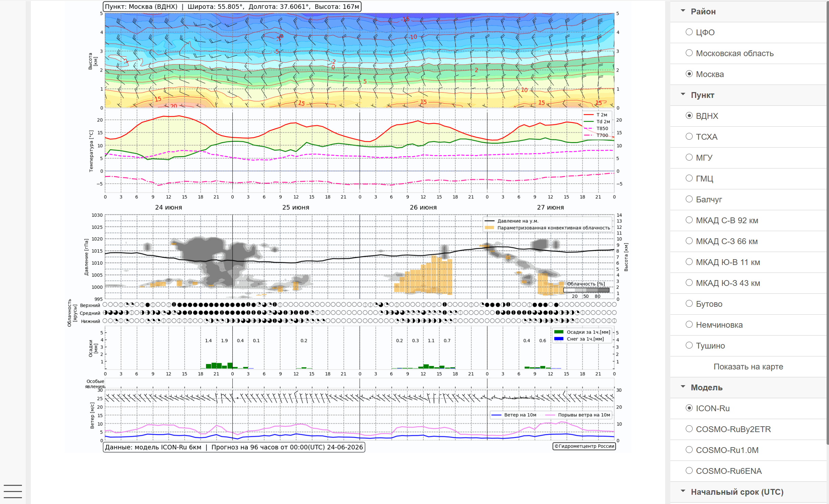Collapse the Модель section arrow
Image resolution: width=829 pixels, height=504 pixels.
[x=683, y=387]
